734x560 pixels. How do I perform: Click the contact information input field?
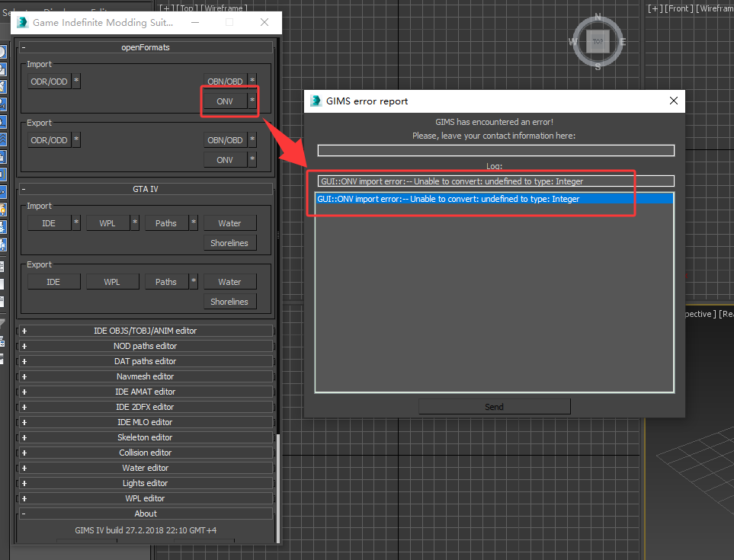(x=495, y=151)
